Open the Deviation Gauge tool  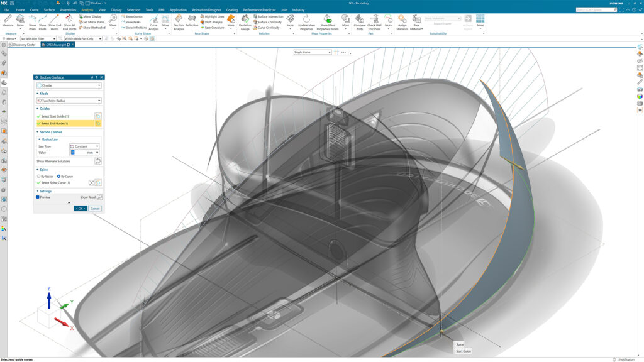point(245,22)
